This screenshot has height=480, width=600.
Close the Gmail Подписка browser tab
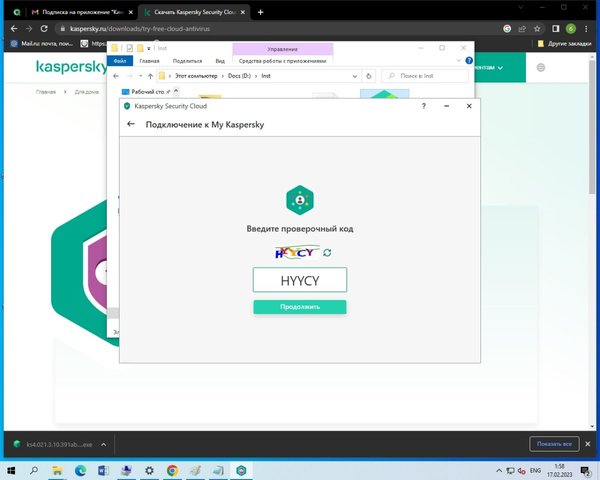point(131,12)
